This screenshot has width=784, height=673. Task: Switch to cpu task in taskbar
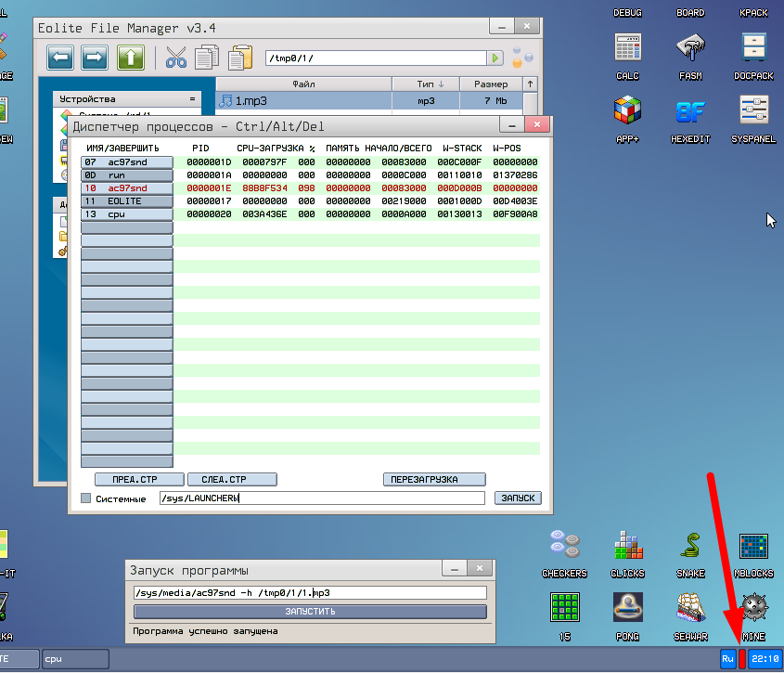[74, 659]
